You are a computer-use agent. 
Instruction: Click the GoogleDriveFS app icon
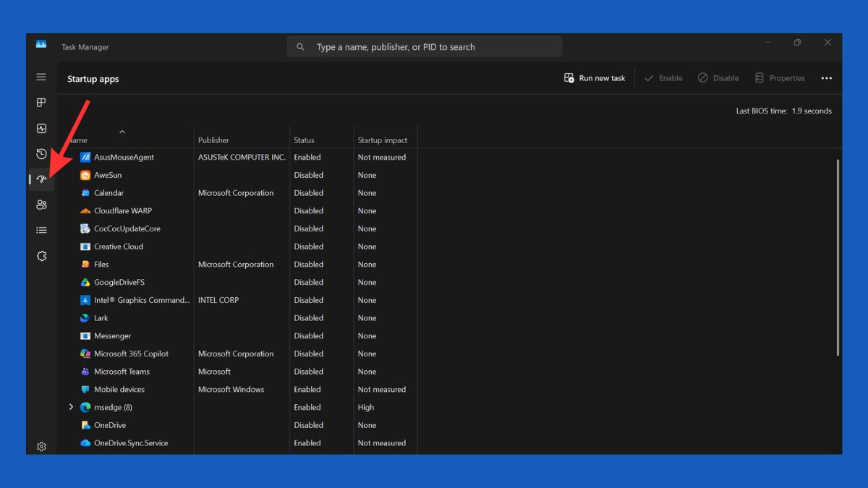[x=85, y=282]
